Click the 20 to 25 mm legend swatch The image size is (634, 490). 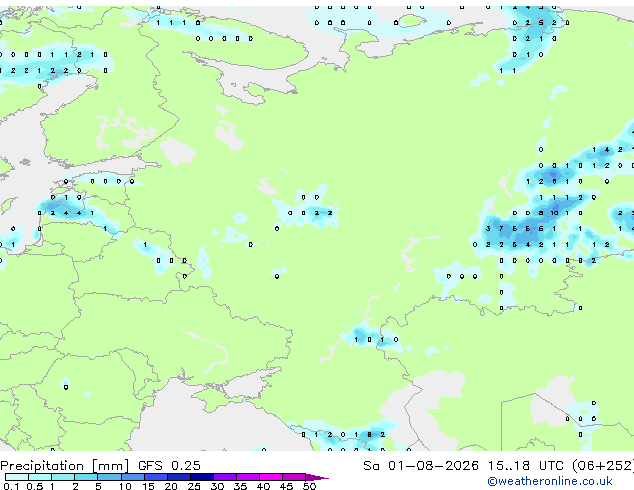point(178,477)
